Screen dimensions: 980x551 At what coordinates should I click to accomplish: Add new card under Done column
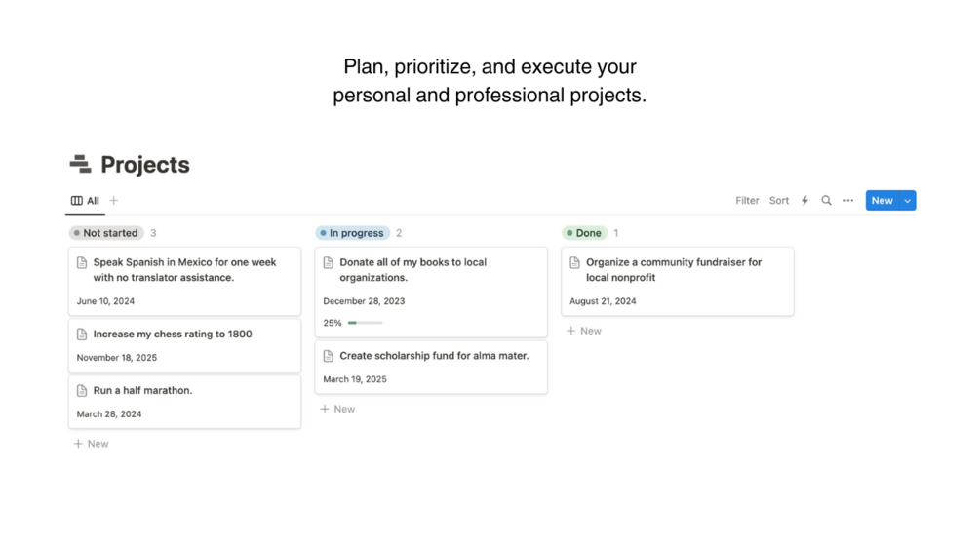click(x=584, y=332)
